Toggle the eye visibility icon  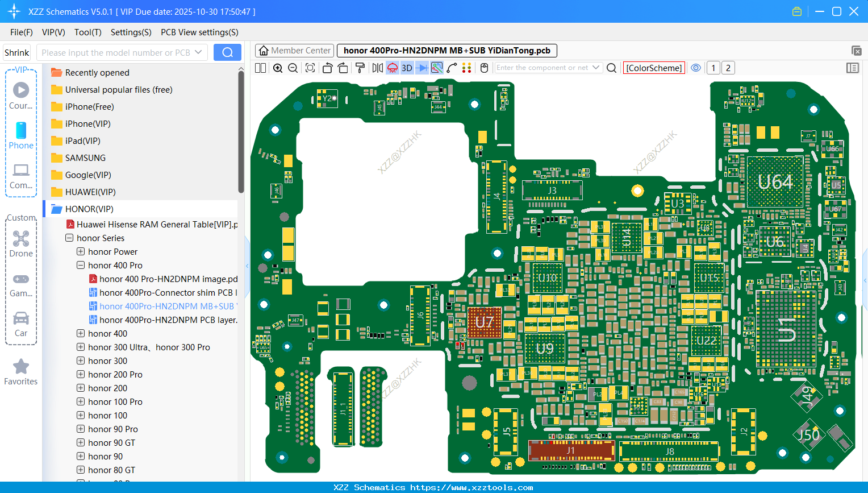tap(696, 68)
